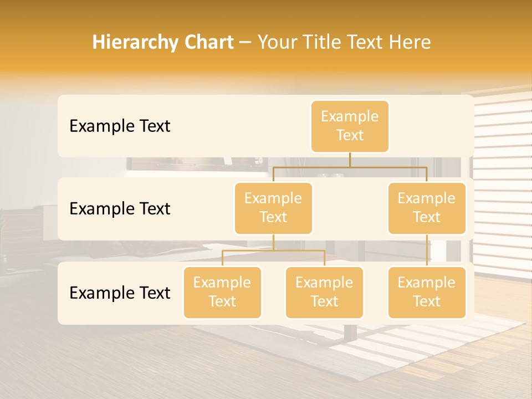This screenshot has height=399, width=532.
Task: Select the horizontal connector joining the bottom-left boxes
Action: (273, 250)
